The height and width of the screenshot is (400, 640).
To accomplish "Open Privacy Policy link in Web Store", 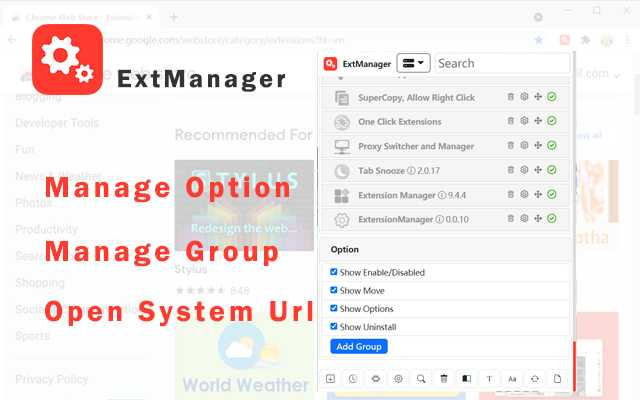I will [x=51, y=379].
